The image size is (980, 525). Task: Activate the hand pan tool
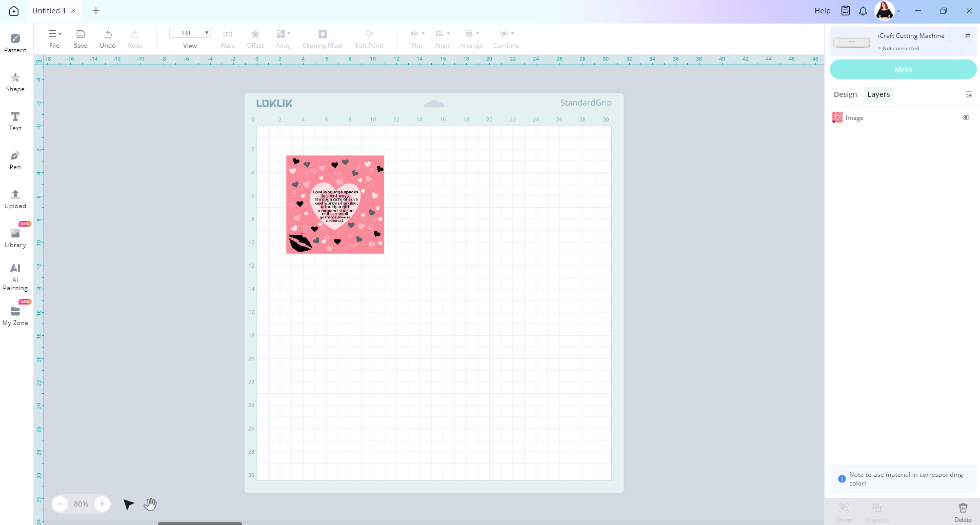click(x=150, y=504)
